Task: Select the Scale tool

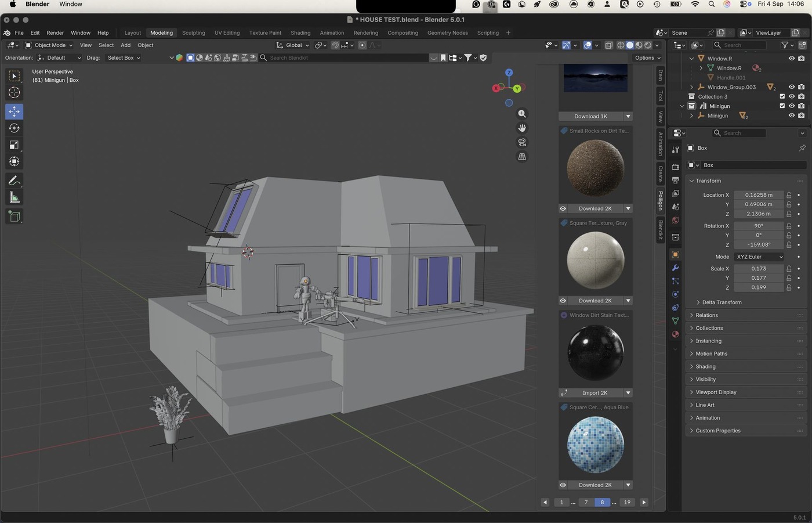Action: [x=14, y=145]
